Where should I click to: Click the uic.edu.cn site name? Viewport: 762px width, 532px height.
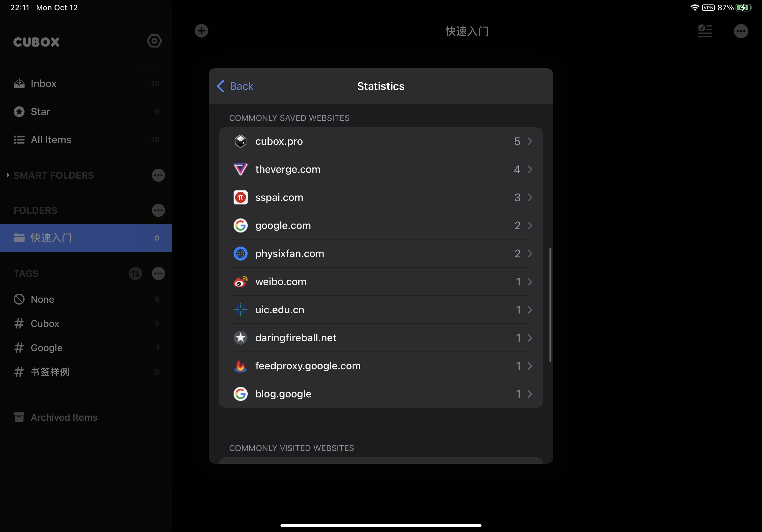[280, 309]
